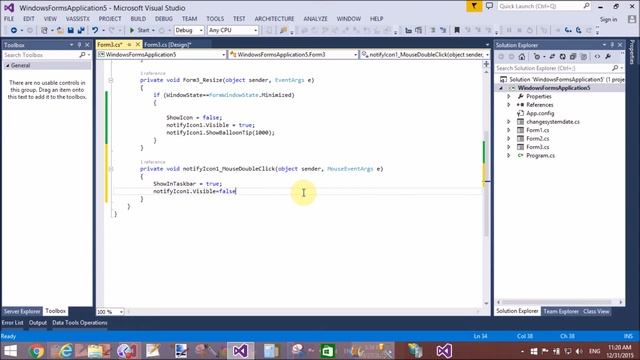Screen dimensions: 640x360
Task: Select Program.cs in Solution Explorer
Action: coord(540,156)
